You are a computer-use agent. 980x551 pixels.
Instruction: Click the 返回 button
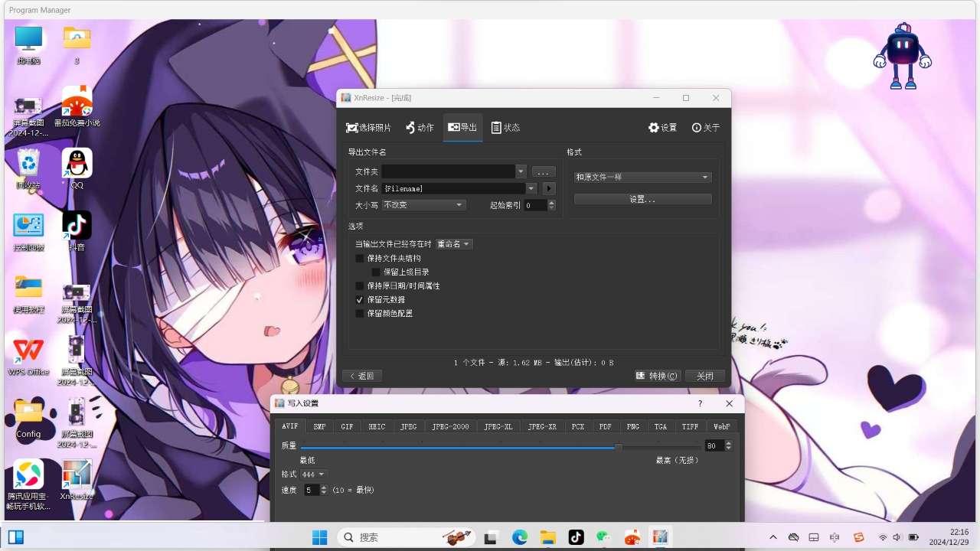pos(362,376)
